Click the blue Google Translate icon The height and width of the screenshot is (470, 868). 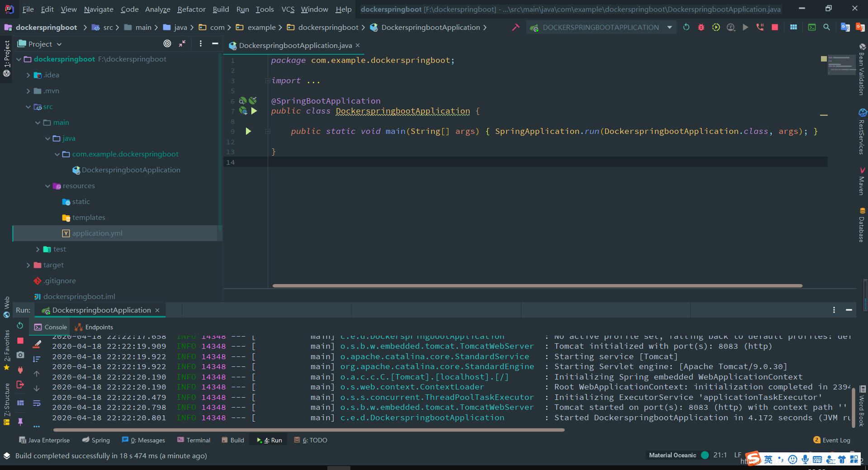tap(845, 27)
